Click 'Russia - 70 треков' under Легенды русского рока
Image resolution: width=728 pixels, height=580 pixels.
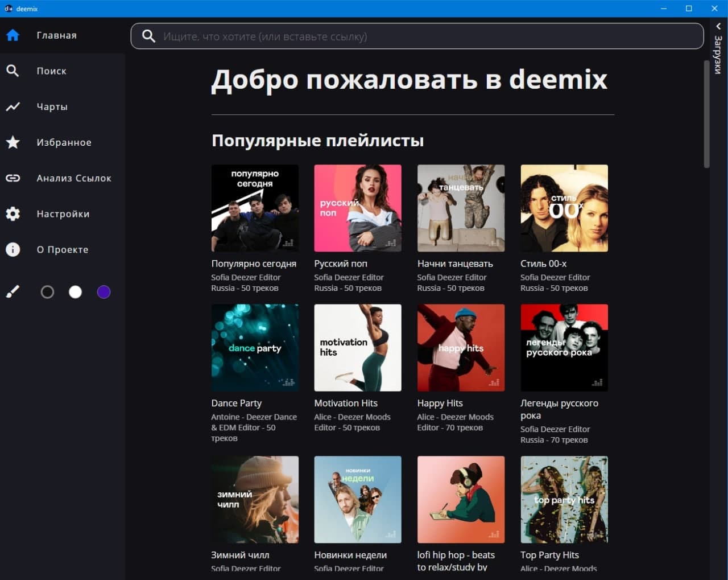click(554, 440)
